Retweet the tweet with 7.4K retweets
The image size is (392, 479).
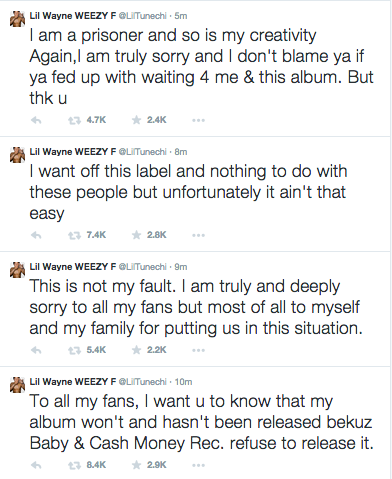click(x=74, y=235)
